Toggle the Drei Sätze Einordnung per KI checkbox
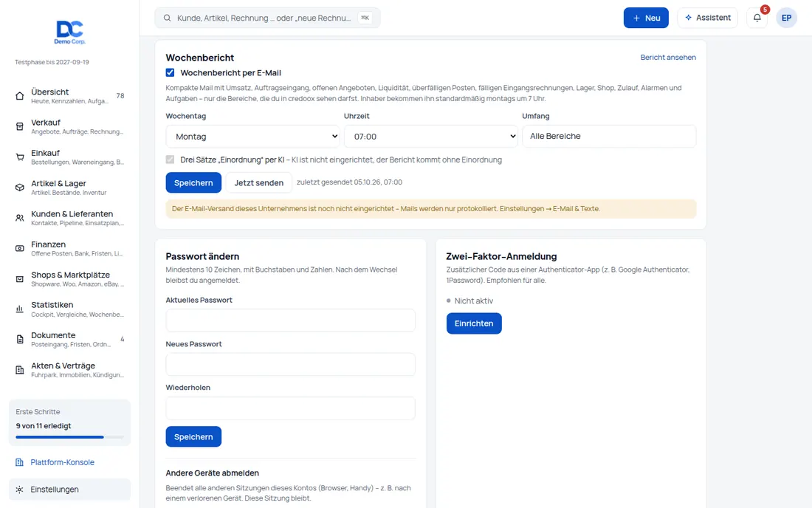812x508 pixels. (170, 159)
